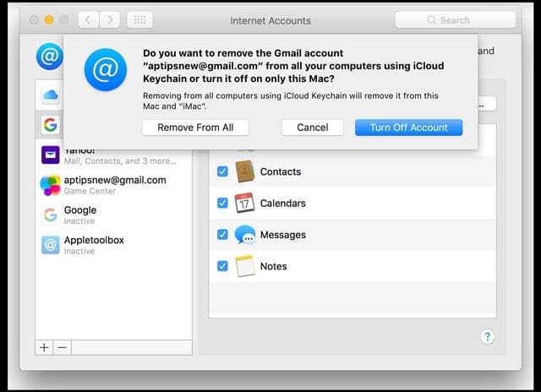Image resolution: width=541 pixels, height=392 pixels.
Task: Go back with the toolbar back arrow
Action: coord(89,20)
